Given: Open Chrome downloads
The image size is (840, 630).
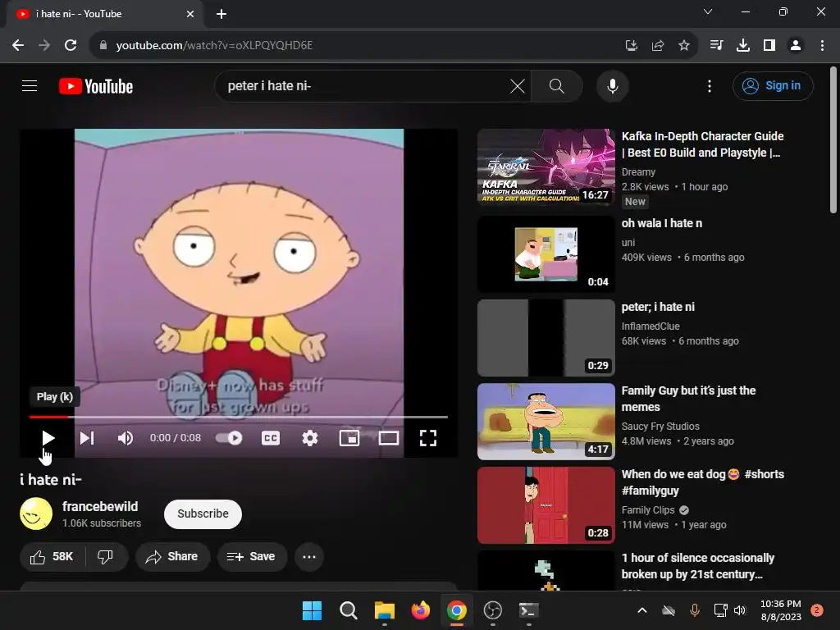Looking at the screenshot, I should pyautogui.click(x=743, y=46).
